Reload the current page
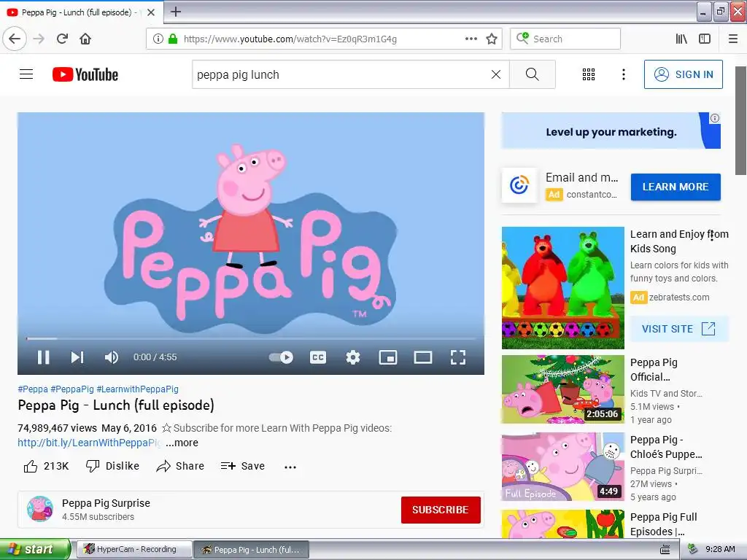 62,39
